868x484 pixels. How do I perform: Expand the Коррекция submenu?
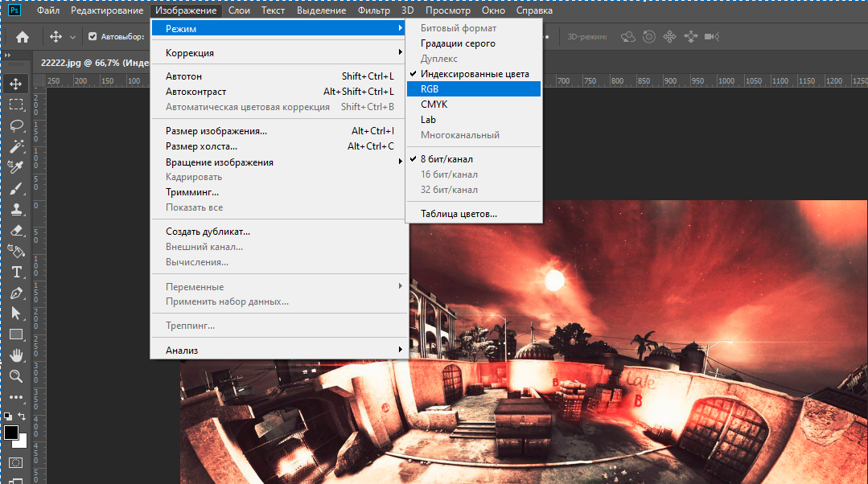pos(280,52)
